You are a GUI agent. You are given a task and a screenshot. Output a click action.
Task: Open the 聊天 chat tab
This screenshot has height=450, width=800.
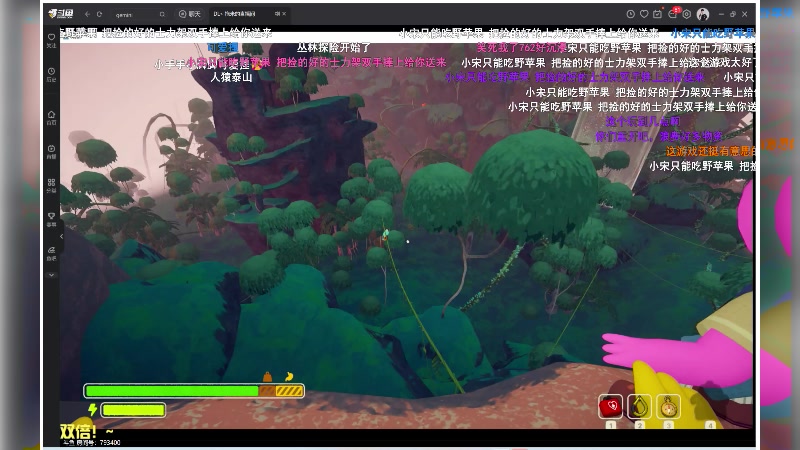tap(189, 14)
